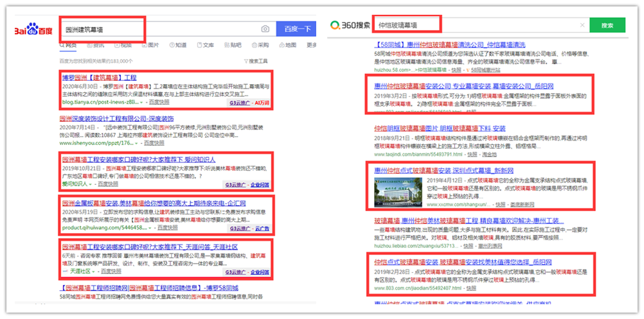Switch to the 资讯 tab

tap(95, 45)
